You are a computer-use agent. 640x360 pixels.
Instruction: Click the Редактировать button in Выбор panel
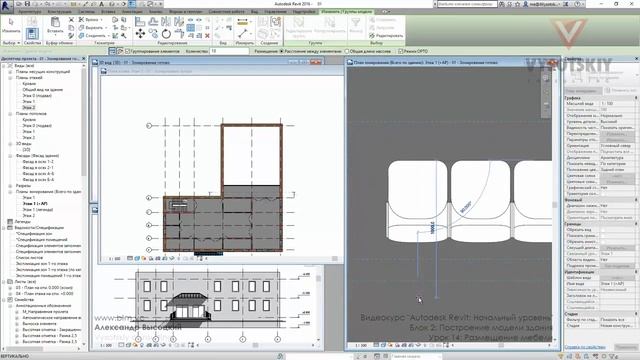[386, 36]
